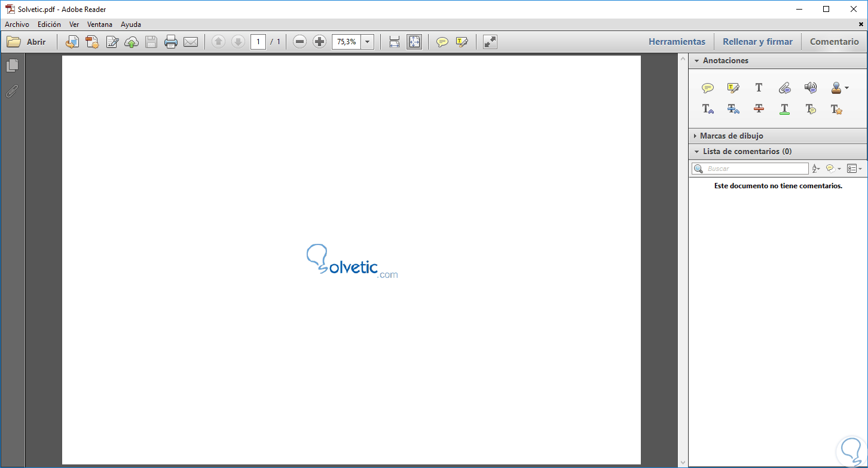
Task: Go to the next page arrow
Action: pos(238,42)
